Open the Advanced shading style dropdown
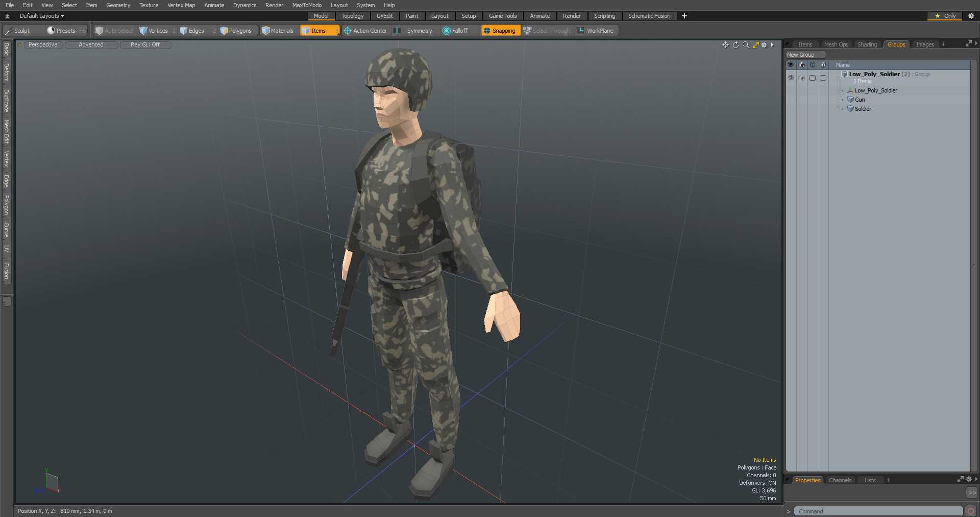 click(91, 45)
